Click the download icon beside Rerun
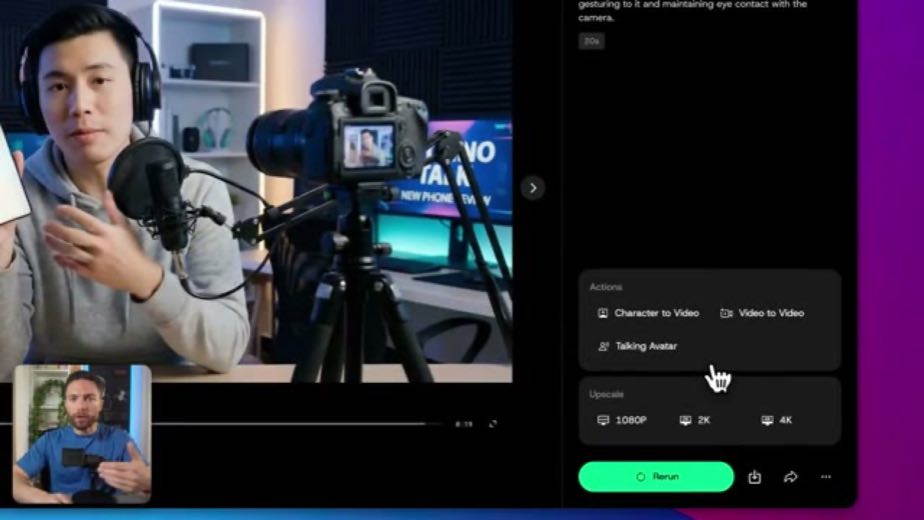The height and width of the screenshot is (520, 924). (754, 477)
